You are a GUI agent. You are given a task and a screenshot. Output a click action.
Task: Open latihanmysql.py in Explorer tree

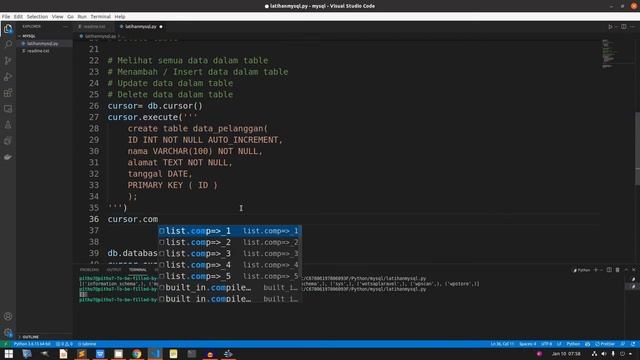[x=42, y=43]
